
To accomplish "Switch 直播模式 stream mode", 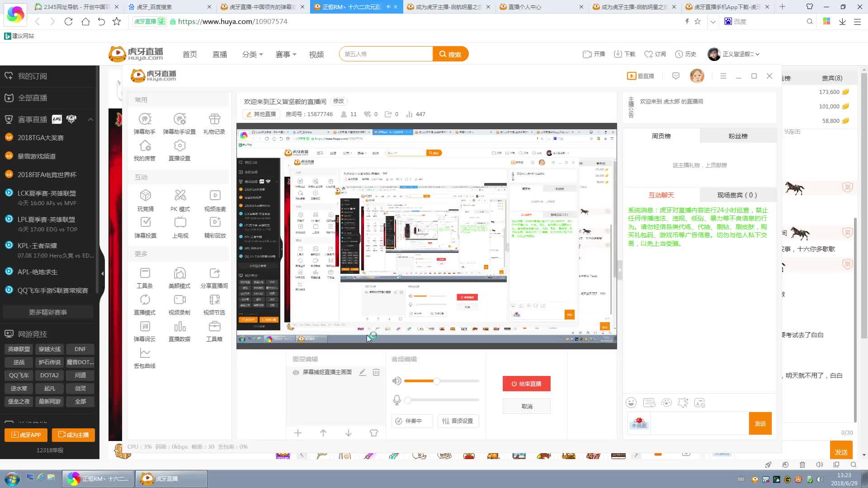I will click(145, 304).
